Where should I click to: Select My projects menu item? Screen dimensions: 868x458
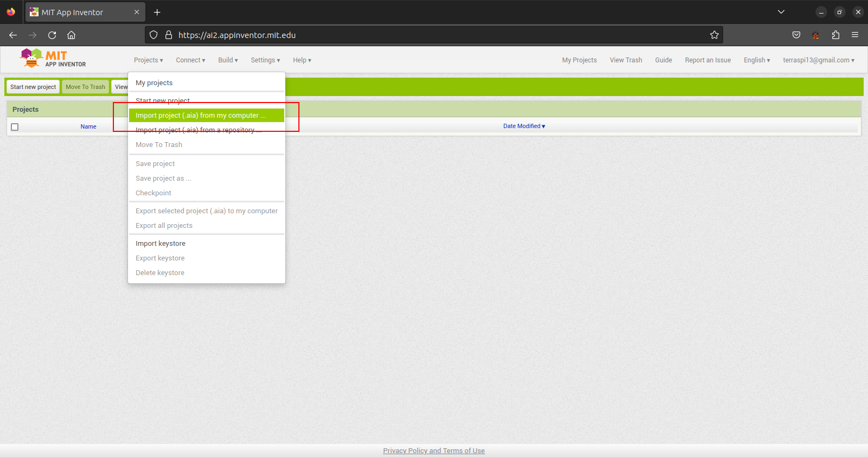point(207,83)
